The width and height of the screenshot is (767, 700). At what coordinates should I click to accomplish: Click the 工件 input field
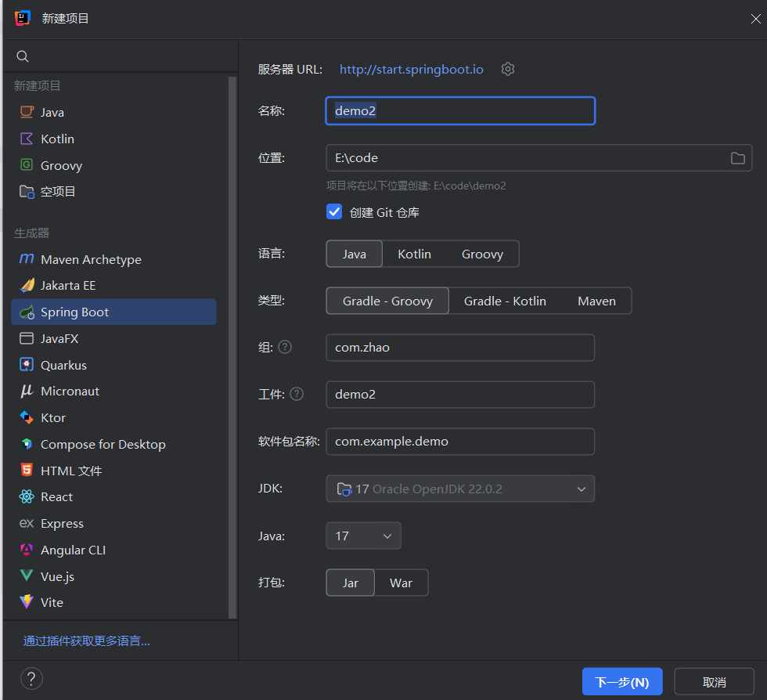coord(460,395)
